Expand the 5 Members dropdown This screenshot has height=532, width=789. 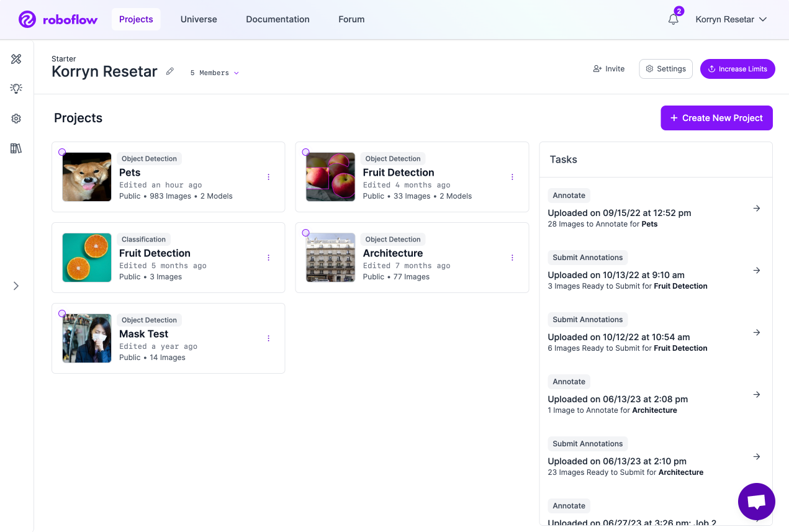[x=215, y=73]
